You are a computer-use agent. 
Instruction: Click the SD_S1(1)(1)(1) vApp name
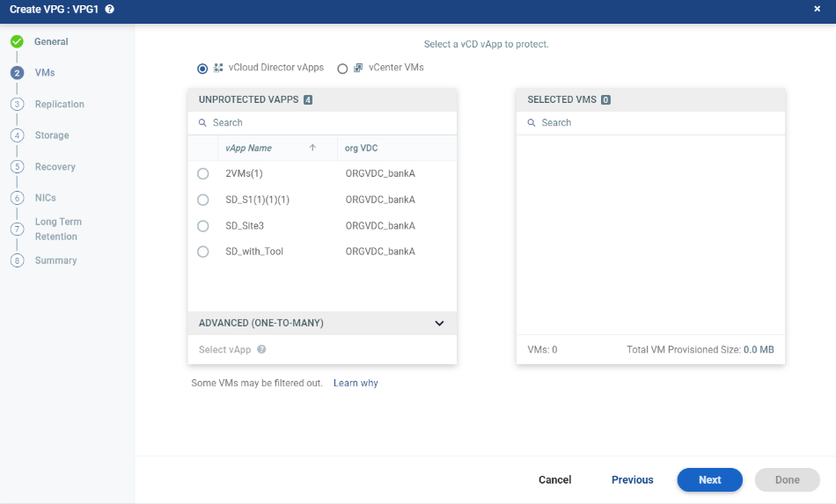(258, 200)
